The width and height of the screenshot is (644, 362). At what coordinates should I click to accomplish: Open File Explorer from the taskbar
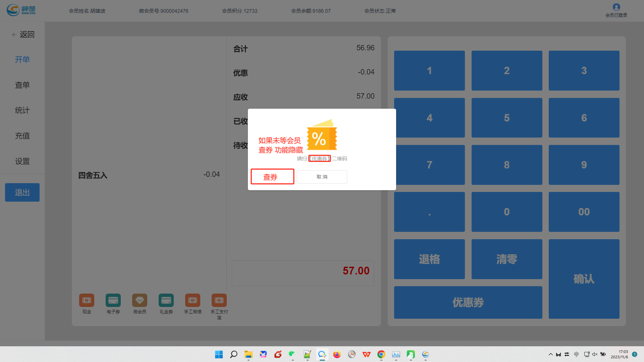pos(249,354)
